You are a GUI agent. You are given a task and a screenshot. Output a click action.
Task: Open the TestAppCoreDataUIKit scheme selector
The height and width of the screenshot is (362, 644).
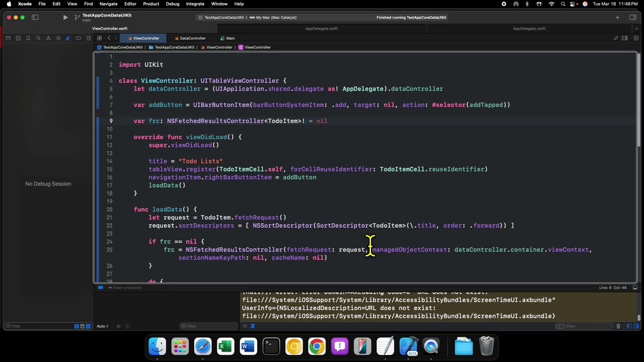point(221,18)
